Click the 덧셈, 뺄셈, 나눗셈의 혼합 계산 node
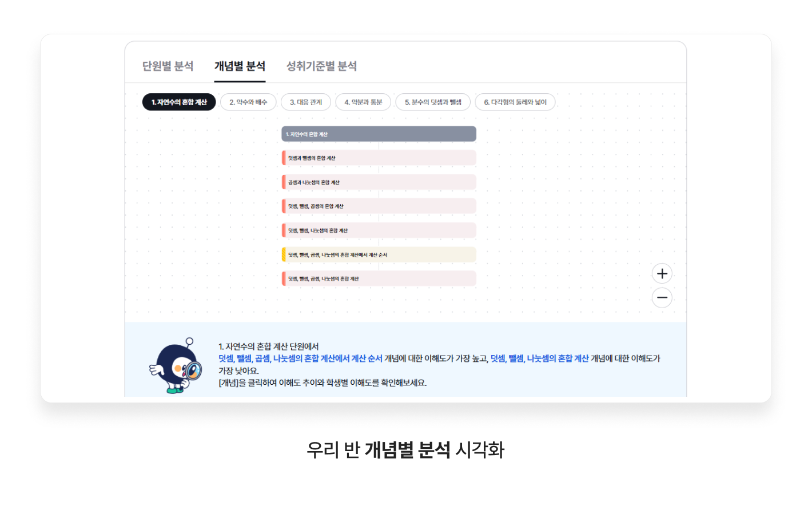 click(x=379, y=230)
